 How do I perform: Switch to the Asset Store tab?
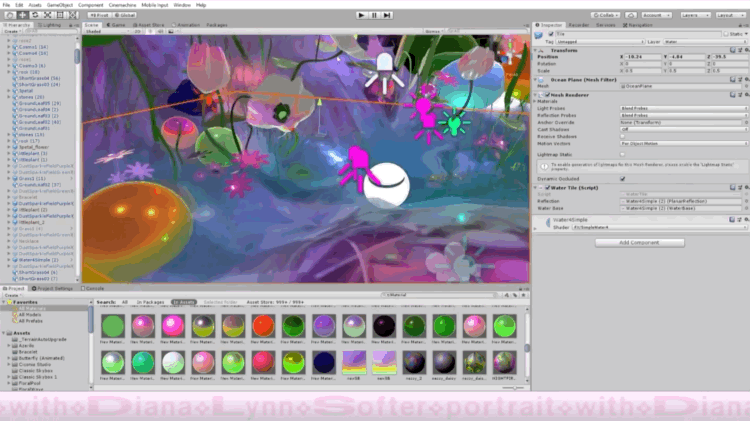pyautogui.click(x=149, y=25)
